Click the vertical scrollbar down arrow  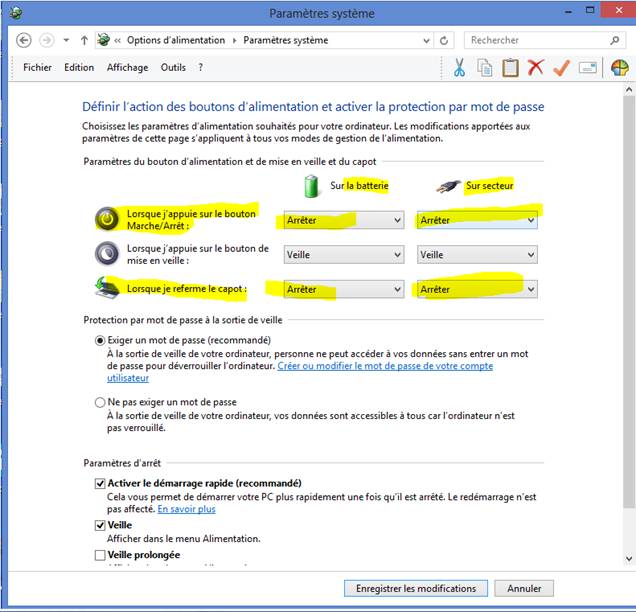[x=629, y=559]
